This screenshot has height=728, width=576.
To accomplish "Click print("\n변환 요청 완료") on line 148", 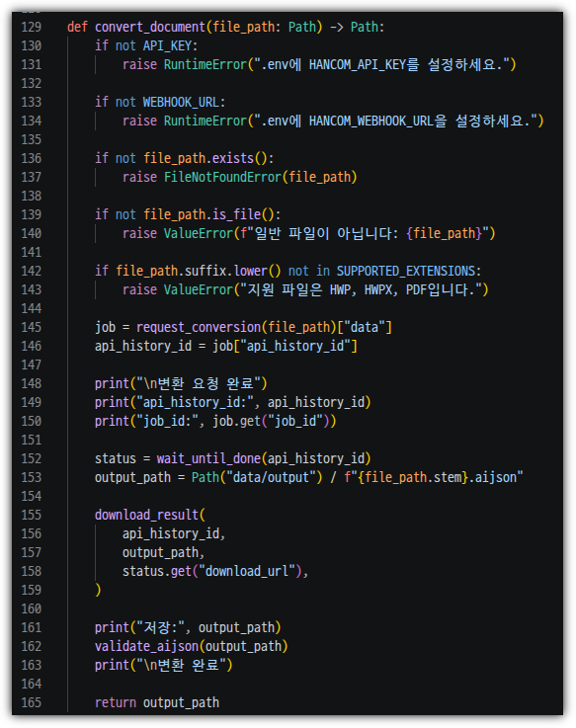I will tap(181, 384).
